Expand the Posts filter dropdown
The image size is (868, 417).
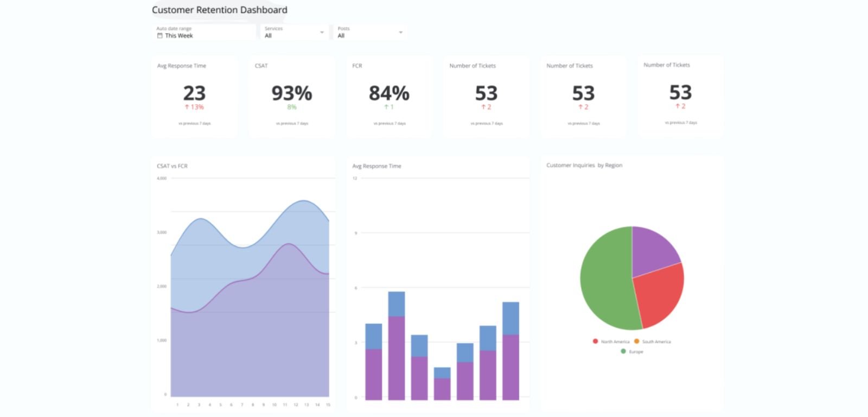click(370, 33)
